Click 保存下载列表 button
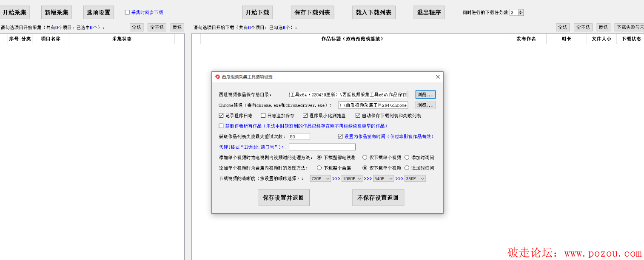The height and width of the screenshot is (260, 644). (313, 12)
